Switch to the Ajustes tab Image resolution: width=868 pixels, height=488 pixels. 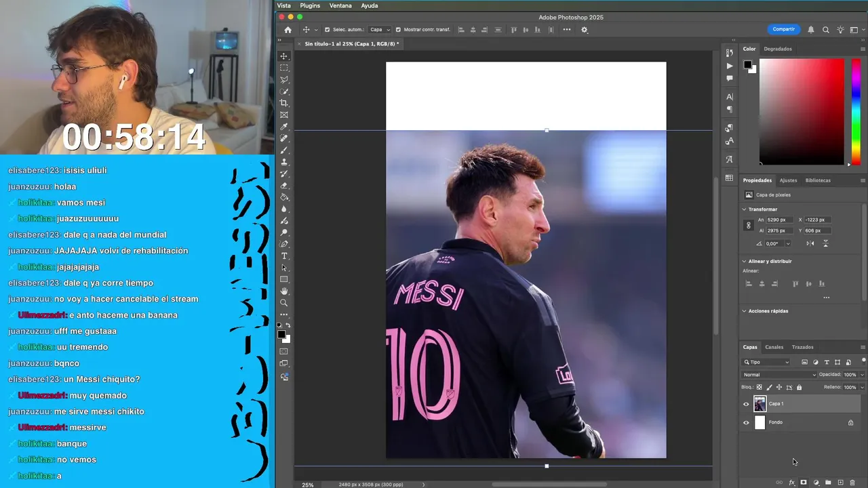pos(788,180)
